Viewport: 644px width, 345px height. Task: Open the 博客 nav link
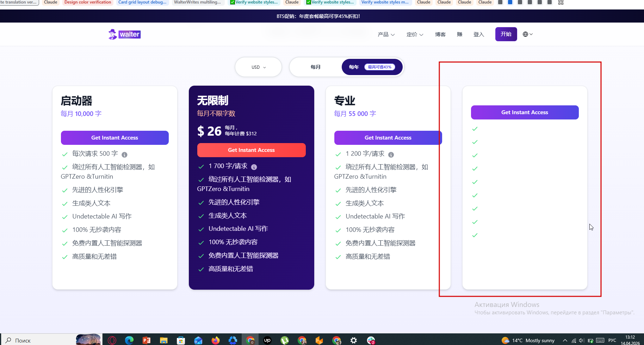tap(440, 34)
